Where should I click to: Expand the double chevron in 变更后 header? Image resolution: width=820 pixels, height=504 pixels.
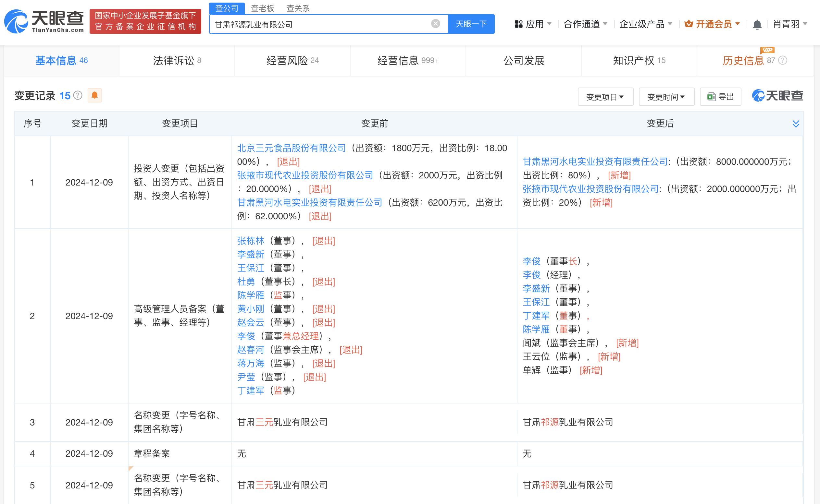796,124
